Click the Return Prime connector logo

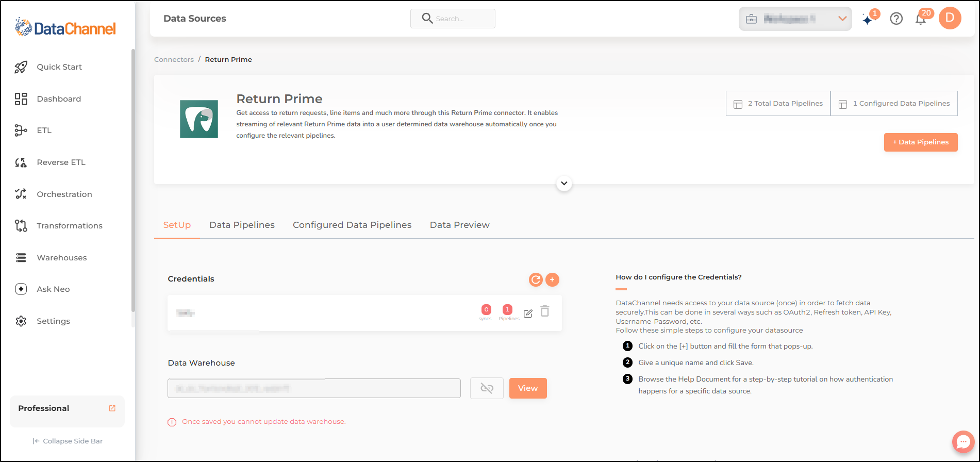pyautogui.click(x=199, y=119)
